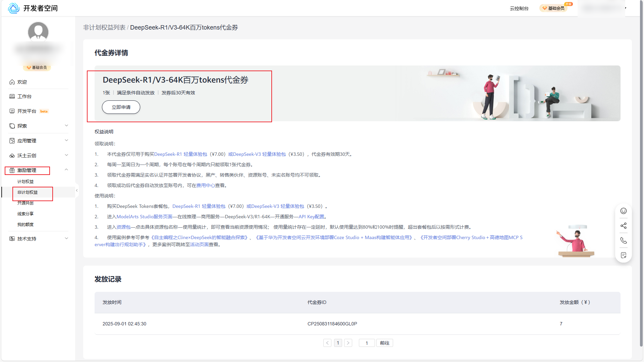This screenshot has height=362, width=644.
Task: Select 非计划权益 submenu item
Action: (28, 192)
